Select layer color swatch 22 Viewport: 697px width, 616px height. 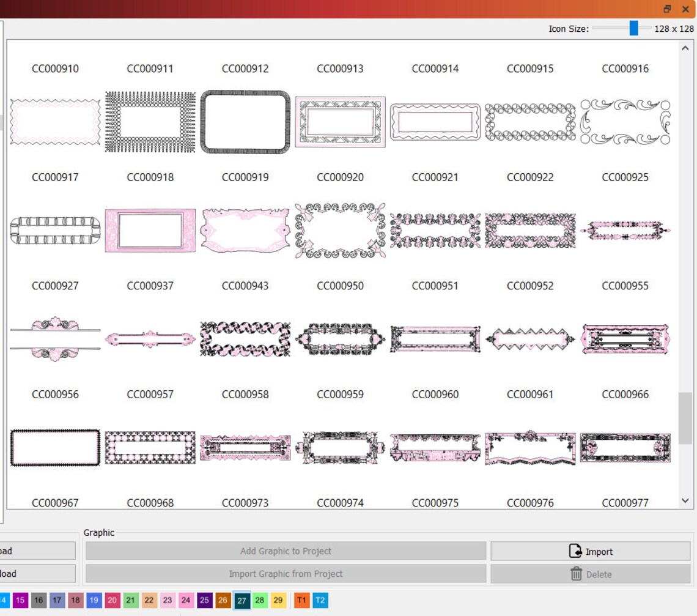click(x=149, y=600)
